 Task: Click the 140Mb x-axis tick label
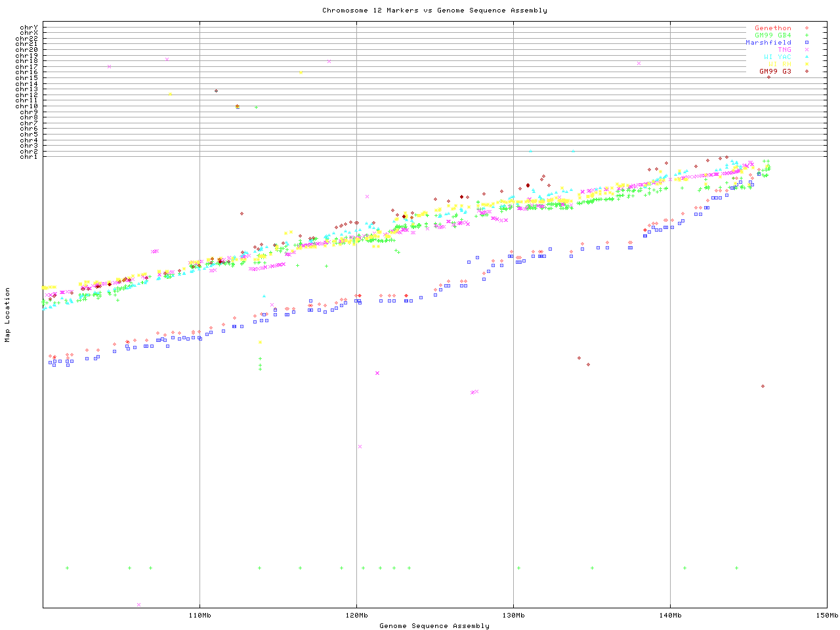tap(670, 616)
